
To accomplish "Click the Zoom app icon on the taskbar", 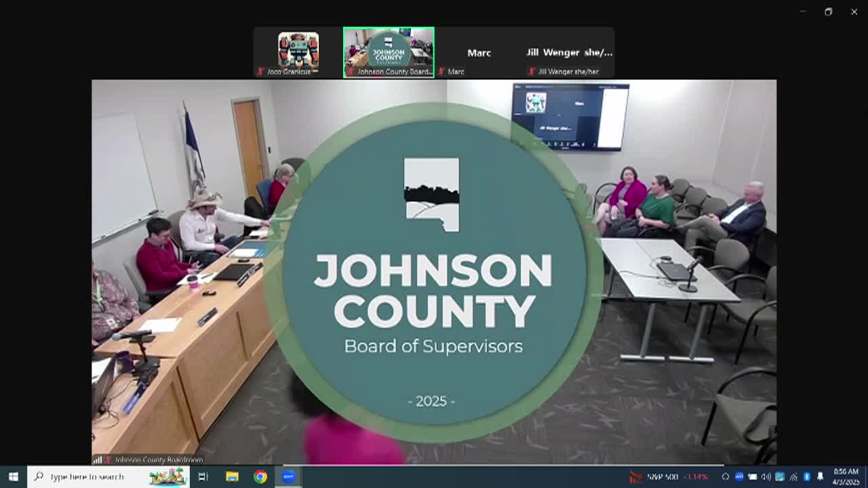I will pyautogui.click(x=288, y=476).
